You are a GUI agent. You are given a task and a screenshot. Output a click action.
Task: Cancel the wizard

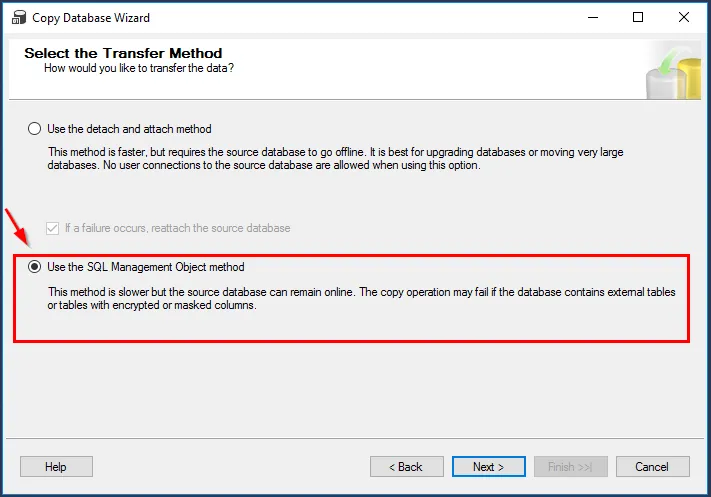tap(652, 466)
